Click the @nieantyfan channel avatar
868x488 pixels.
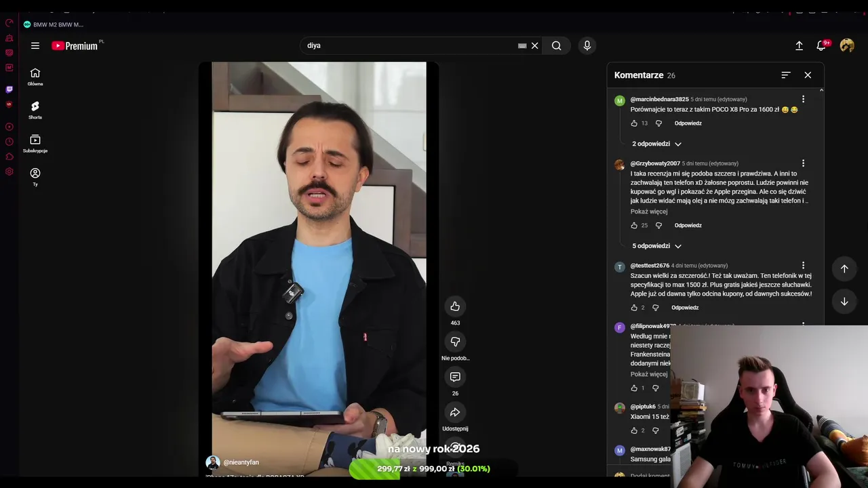pos(213,462)
